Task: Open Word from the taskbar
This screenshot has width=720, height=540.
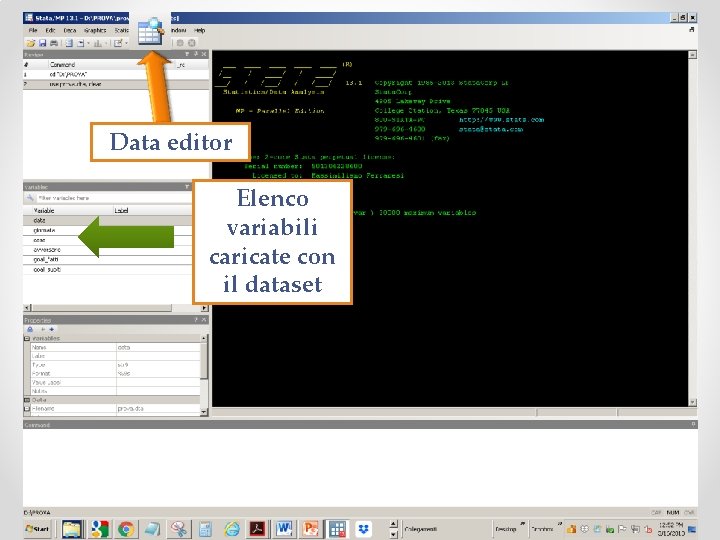Action: (x=284, y=529)
